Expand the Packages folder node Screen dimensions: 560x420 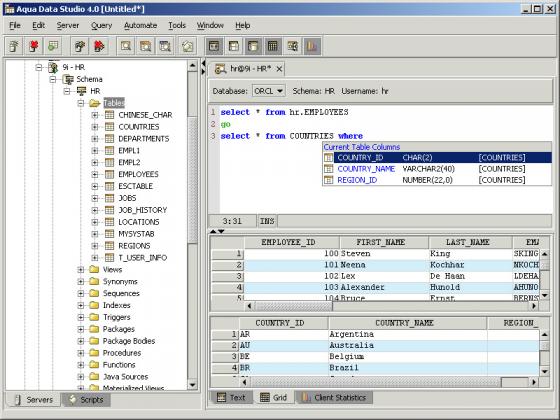point(81,329)
